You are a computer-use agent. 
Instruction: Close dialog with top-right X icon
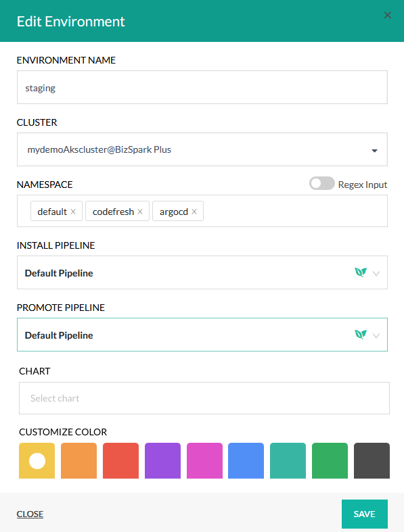pyautogui.click(x=387, y=16)
